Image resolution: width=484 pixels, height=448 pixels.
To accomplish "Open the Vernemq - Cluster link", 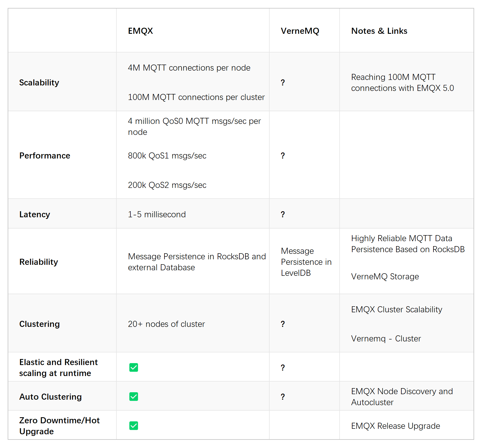I will pyautogui.click(x=385, y=338).
